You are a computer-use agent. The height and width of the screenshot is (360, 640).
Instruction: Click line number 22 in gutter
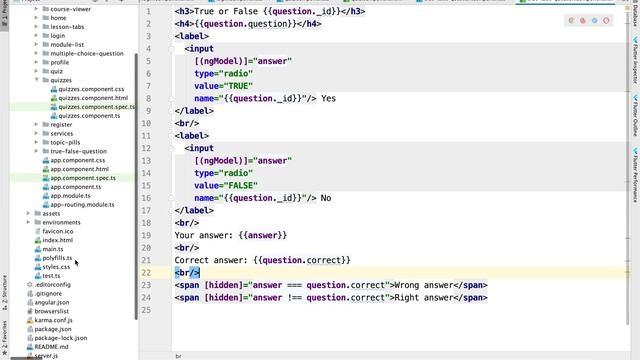coord(146,273)
